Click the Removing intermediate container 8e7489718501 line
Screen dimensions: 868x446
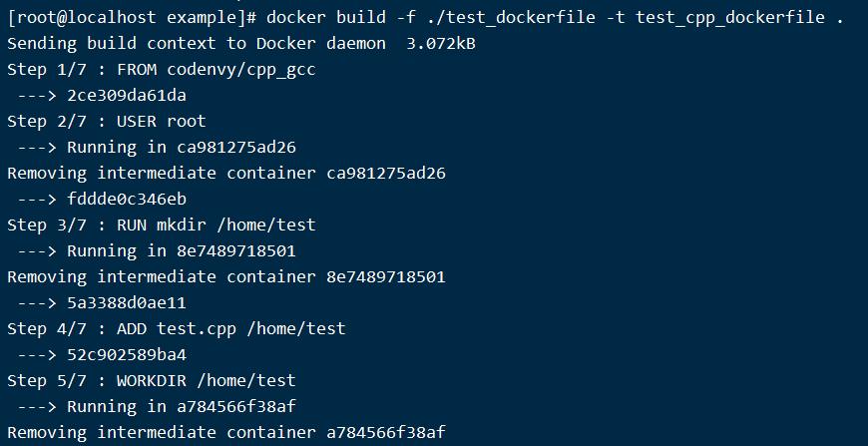tap(225, 277)
